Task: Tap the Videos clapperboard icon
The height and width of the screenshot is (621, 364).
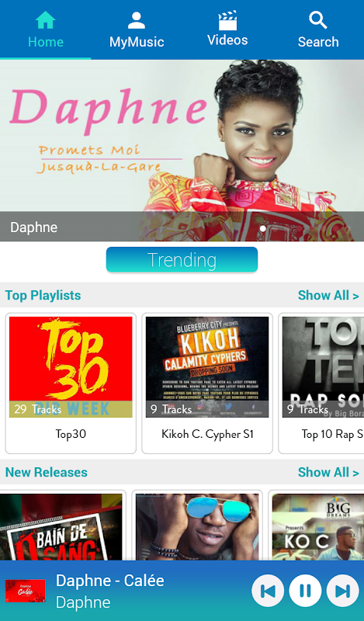Action: 227,20
